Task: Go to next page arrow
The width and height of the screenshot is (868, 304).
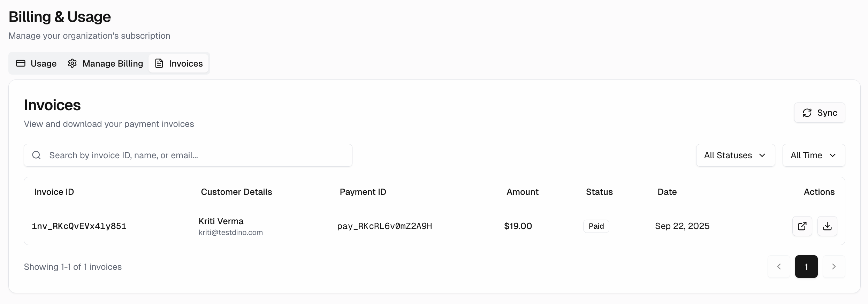Action: pos(834,267)
